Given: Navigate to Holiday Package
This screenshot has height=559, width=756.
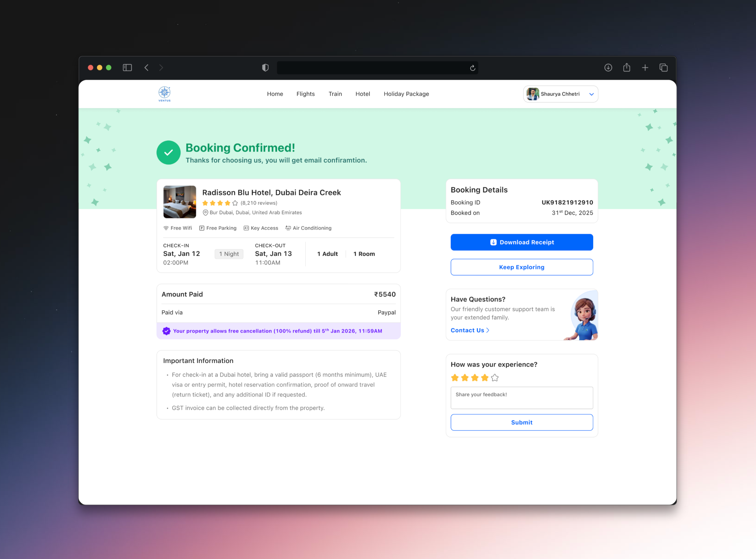Looking at the screenshot, I should [x=406, y=94].
